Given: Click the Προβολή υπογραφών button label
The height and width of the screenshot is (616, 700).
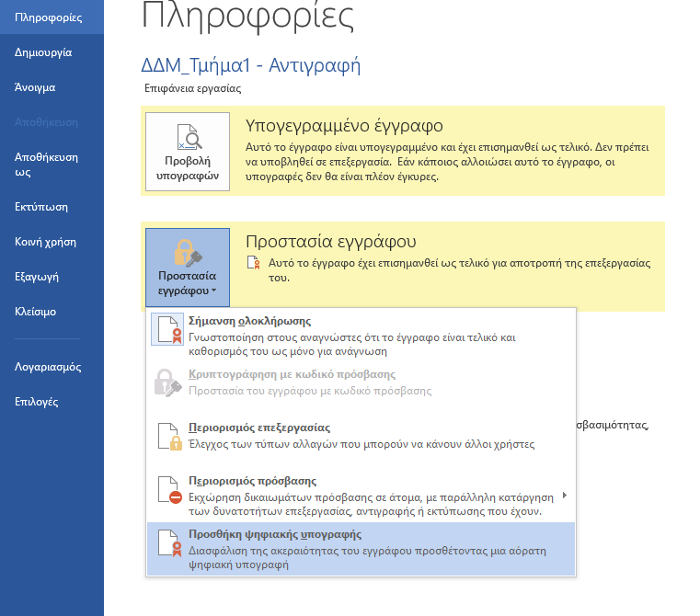Looking at the screenshot, I should (188, 168).
